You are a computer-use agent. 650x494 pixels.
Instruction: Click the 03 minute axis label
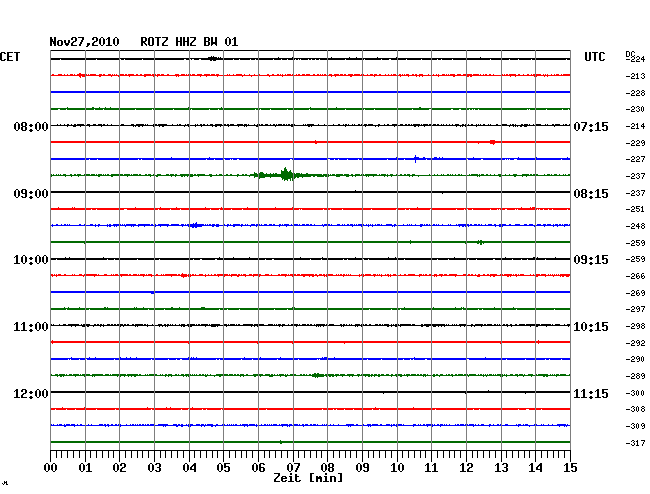pyautogui.click(x=154, y=468)
